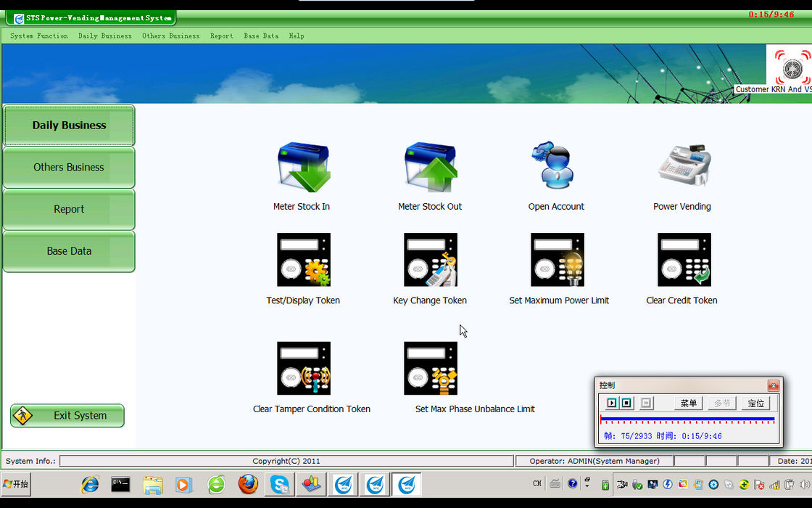
Task: Open the Clear Tamper Condition Token icon
Action: 303,369
